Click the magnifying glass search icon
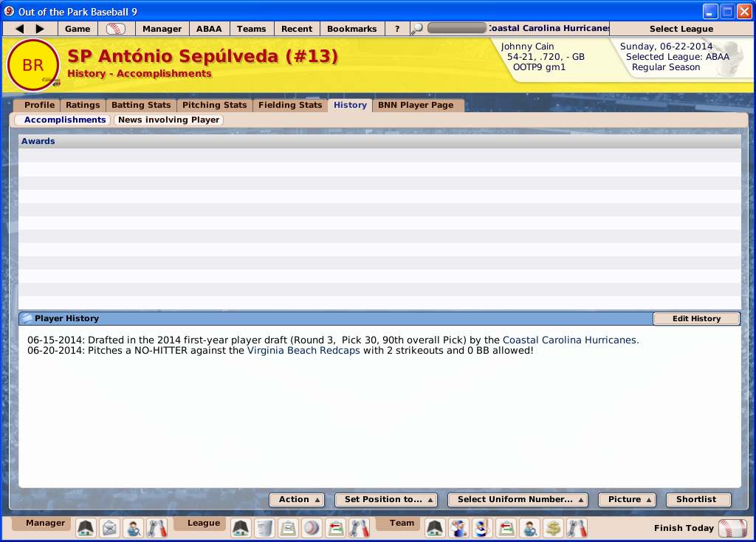 point(417,29)
